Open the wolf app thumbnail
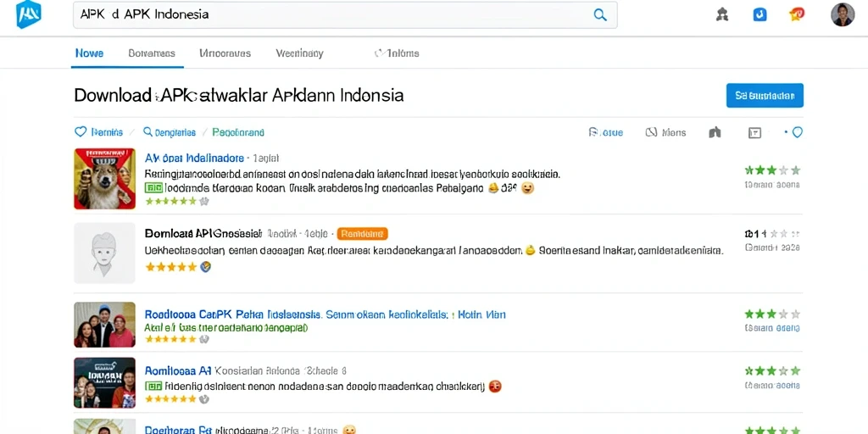Viewport: 868px width, 434px height. [104, 178]
